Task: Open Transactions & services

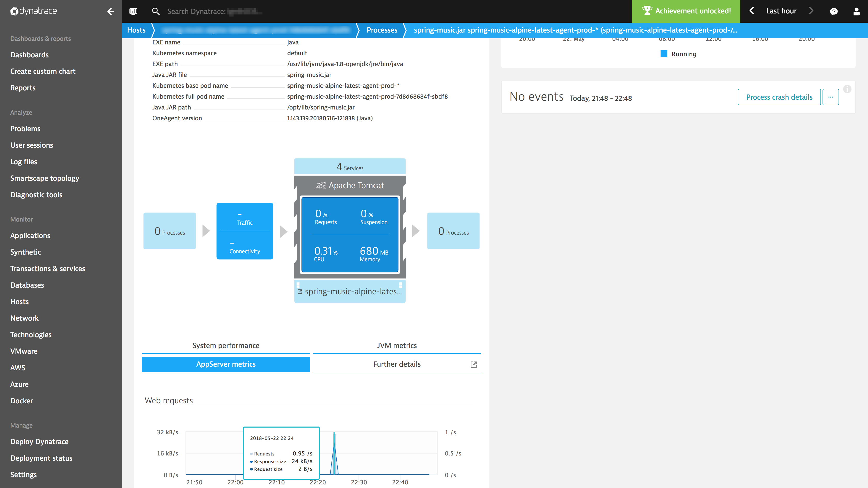Action: (48, 269)
